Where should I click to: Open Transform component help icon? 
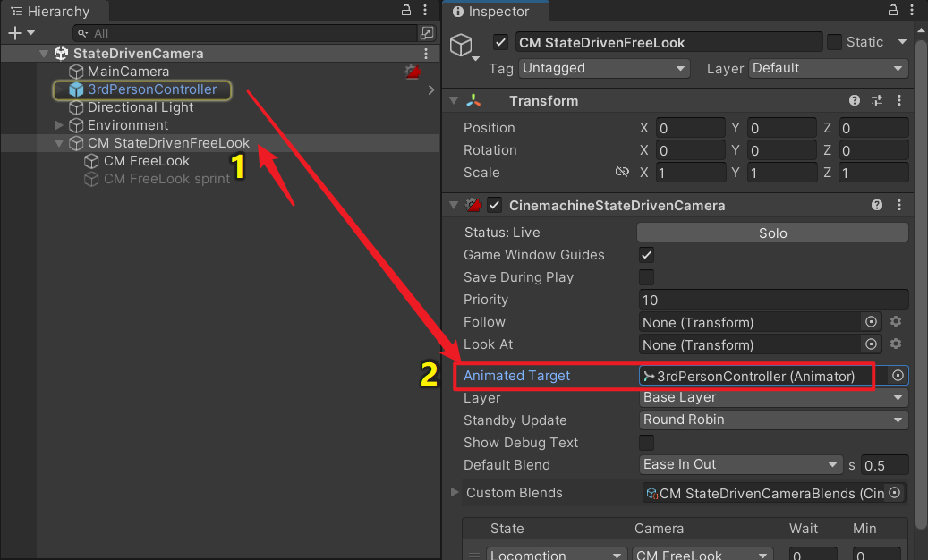(854, 100)
